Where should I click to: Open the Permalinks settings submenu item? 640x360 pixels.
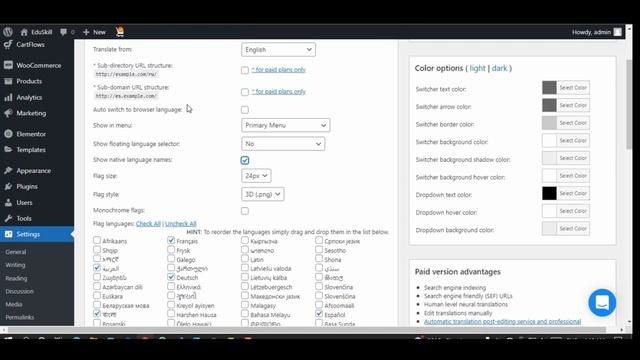click(x=20, y=317)
